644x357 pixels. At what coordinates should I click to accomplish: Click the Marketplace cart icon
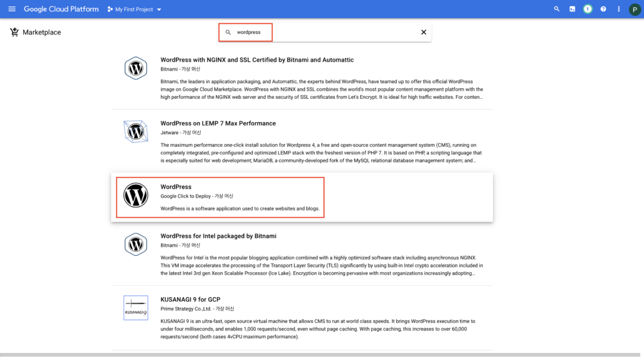pos(14,32)
